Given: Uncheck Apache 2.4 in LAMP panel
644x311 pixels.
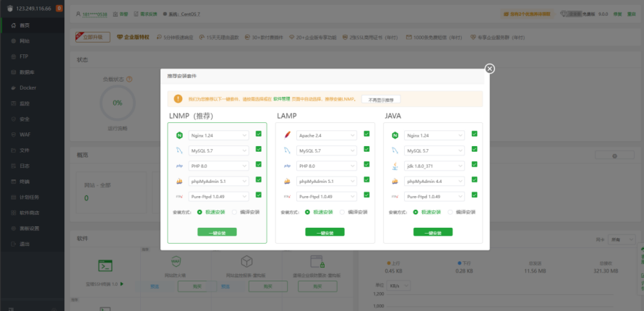Looking at the screenshot, I should pos(366,134).
